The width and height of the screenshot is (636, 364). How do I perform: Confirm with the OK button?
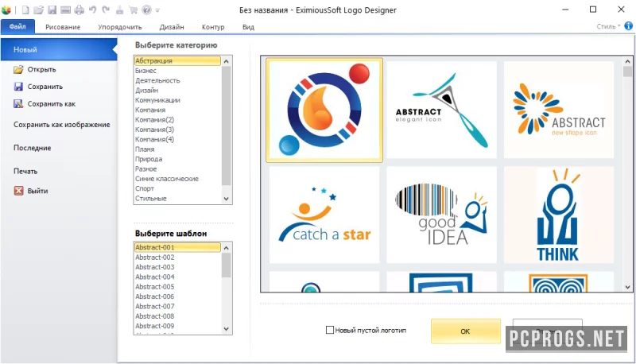[466, 331]
